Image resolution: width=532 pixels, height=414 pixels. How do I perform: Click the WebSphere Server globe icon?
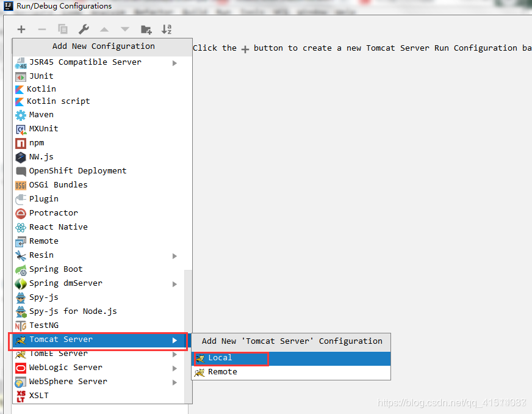(x=20, y=382)
